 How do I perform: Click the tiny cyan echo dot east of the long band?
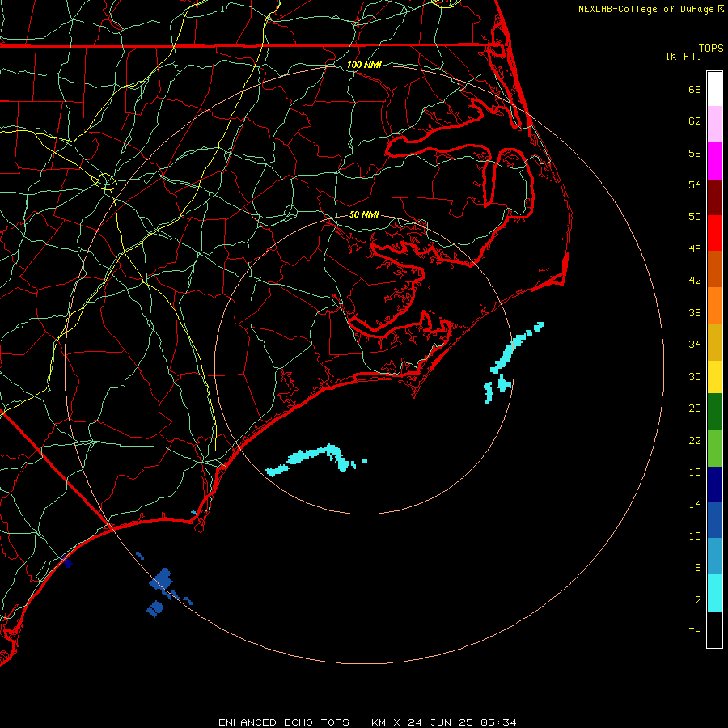(365, 461)
